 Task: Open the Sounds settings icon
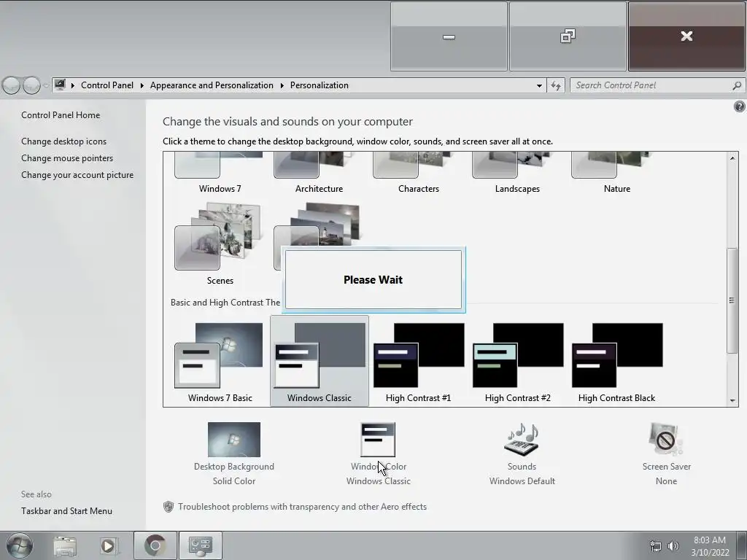pos(522,440)
